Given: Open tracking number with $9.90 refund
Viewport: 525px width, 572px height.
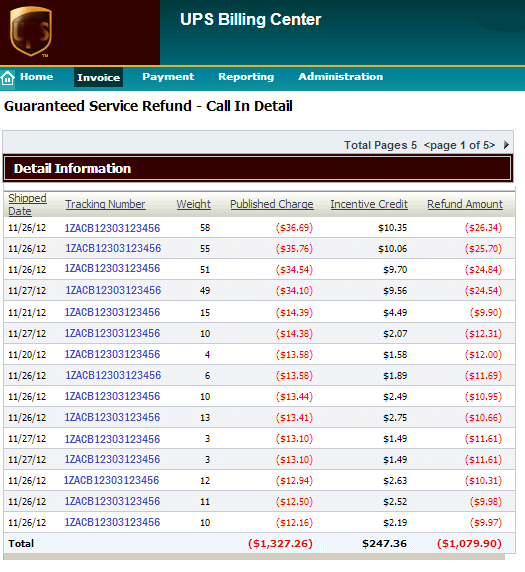Looking at the screenshot, I should (x=112, y=312).
